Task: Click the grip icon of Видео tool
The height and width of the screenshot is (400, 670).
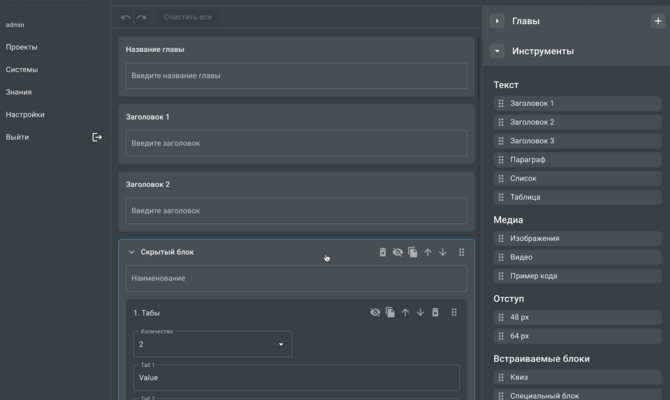Action: 501,257
